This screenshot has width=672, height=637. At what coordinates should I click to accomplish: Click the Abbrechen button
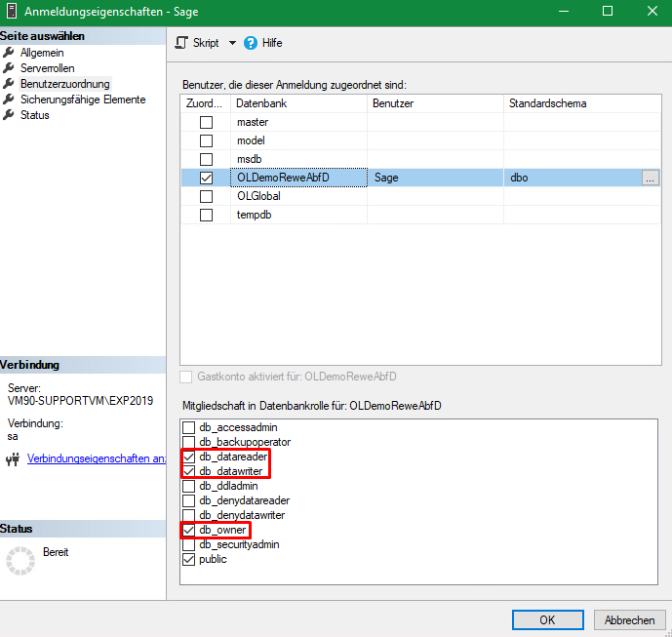629,619
